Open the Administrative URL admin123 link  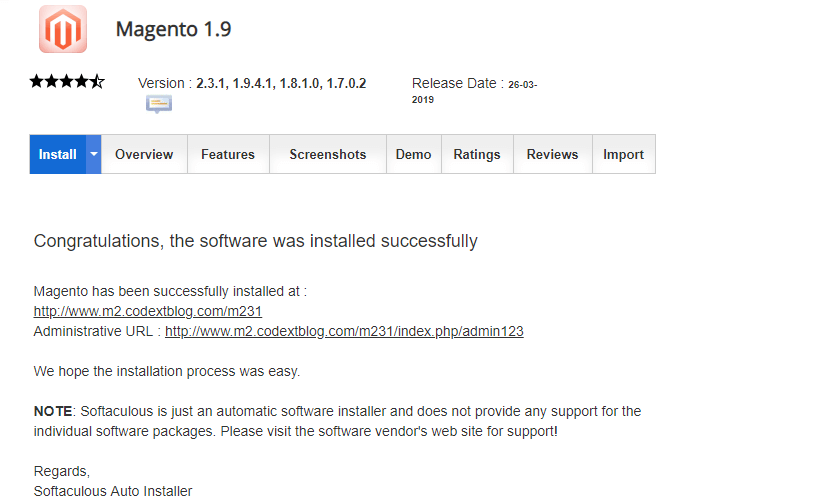pyautogui.click(x=344, y=331)
